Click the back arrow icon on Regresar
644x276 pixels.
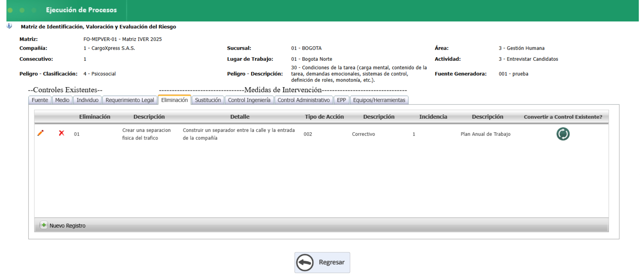(x=305, y=262)
